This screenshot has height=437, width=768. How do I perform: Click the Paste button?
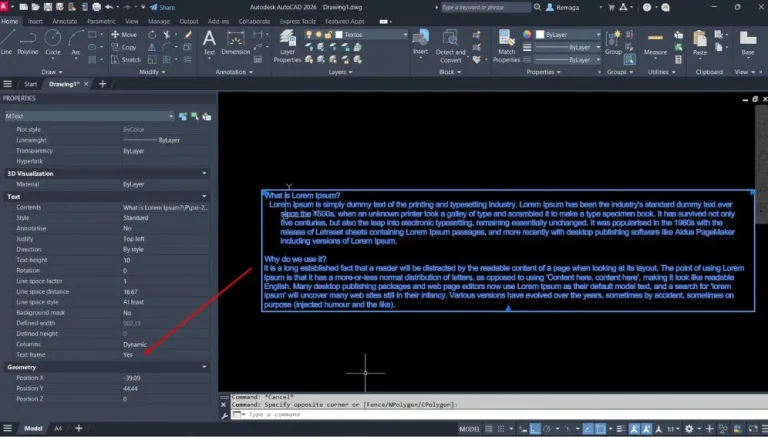pyautogui.click(x=700, y=43)
